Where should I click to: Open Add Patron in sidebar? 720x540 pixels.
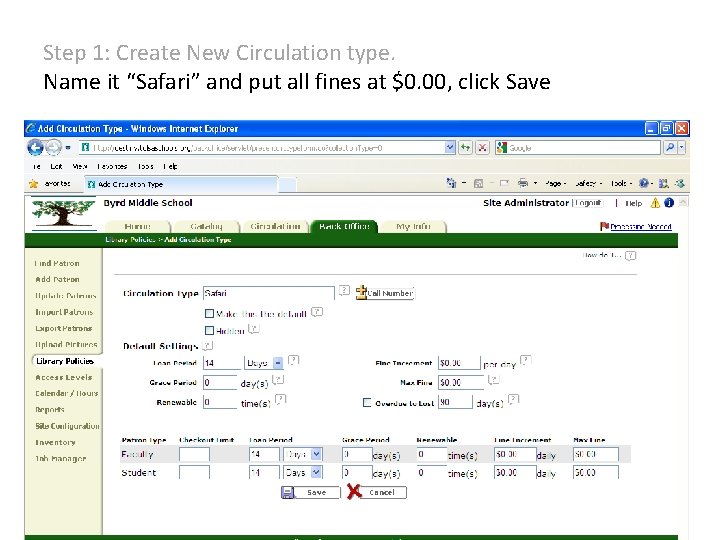[x=57, y=279]
